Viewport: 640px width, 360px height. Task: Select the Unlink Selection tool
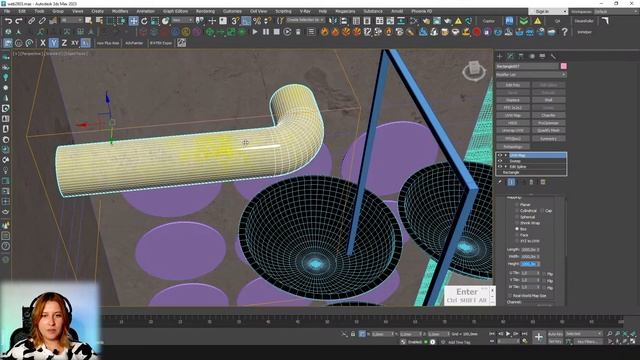click(x=42, y=21)
